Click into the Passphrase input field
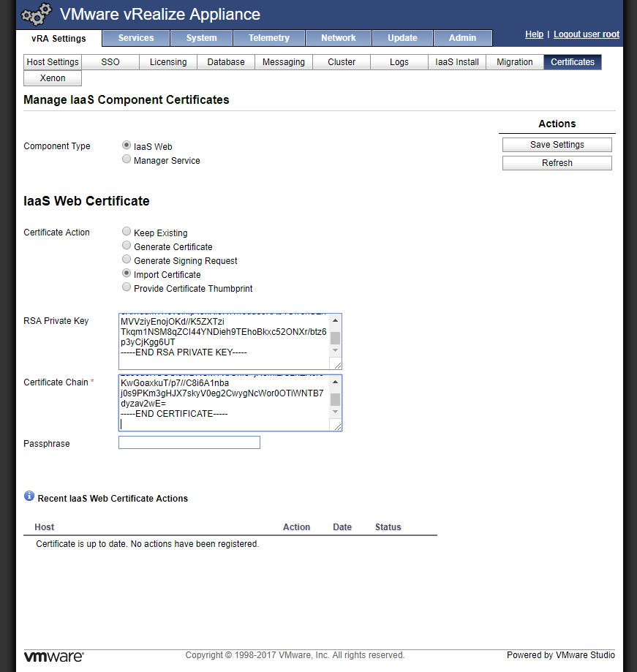The image size is (637, 672). click(x=189, y=442)
